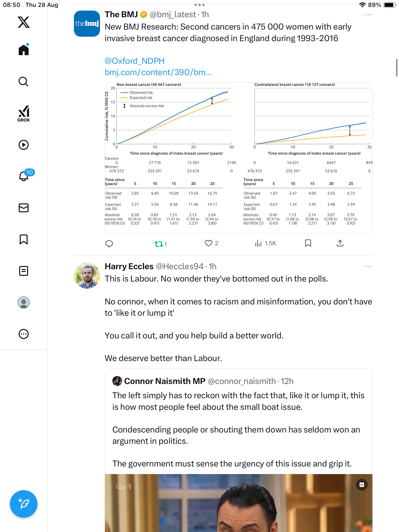Open the video play circle icon
The image size is (399, 532).
click(24, 145)
